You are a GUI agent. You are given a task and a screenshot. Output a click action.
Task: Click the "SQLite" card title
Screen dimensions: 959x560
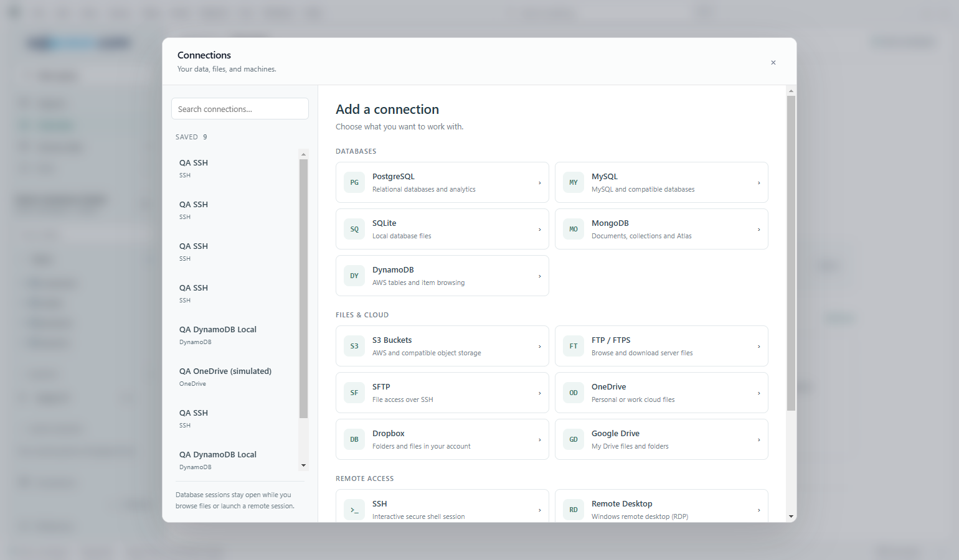[384, 223]
